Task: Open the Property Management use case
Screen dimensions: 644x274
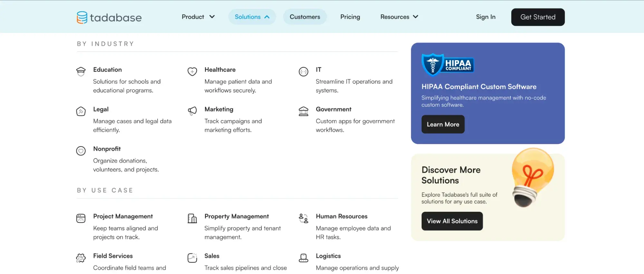Action: [236, 216]
